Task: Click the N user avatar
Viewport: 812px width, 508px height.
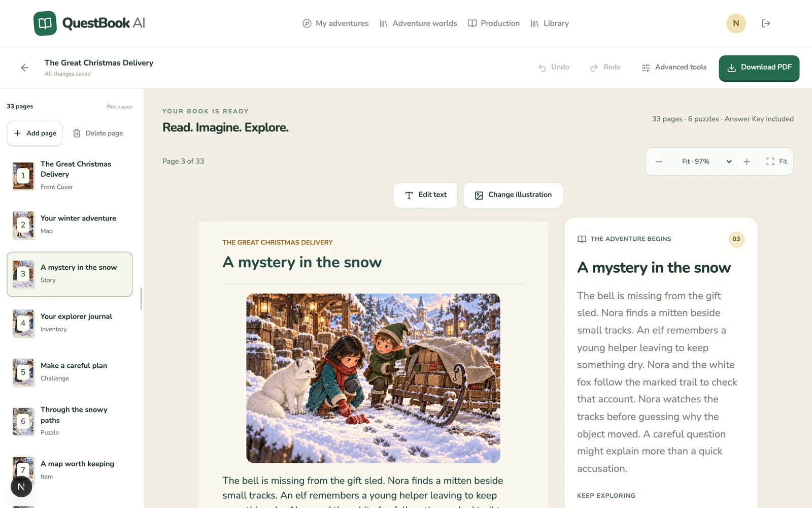Action: pyautogui.click(x=736, y=23)
